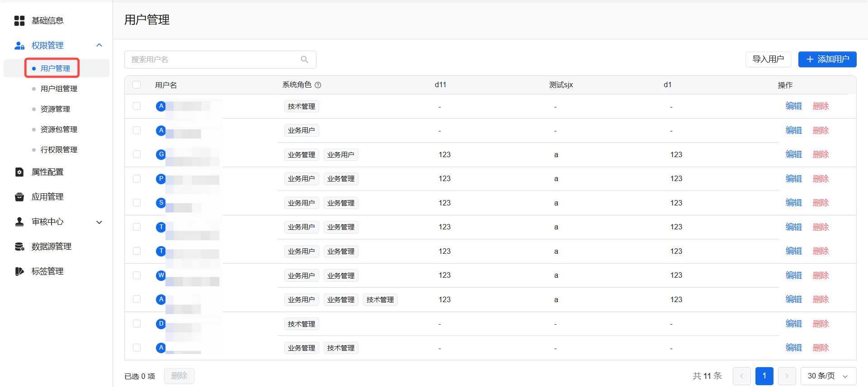This screenshot has height=387, width=868.
Task: Click 编辑 link for the S user row
Action: [x=793, y=203]
